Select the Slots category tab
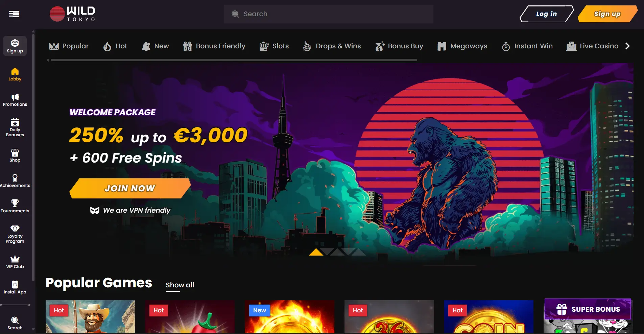Viewport: 644px width, 334px height. coord(274,46)
